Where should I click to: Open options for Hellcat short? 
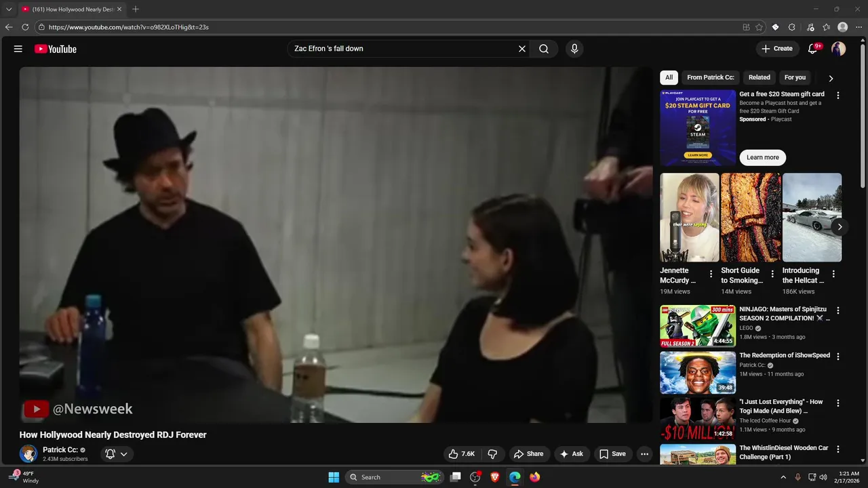(833, 274)
